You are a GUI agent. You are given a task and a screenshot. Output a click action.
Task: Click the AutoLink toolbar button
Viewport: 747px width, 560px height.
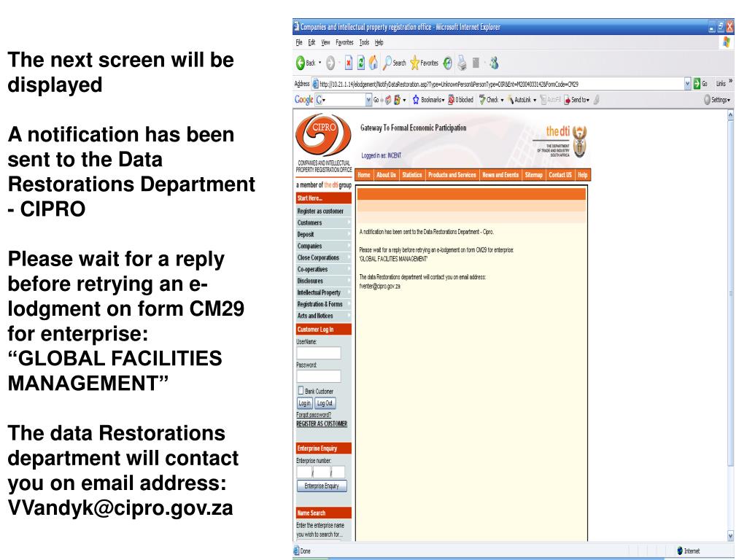[x=522, y=99]
